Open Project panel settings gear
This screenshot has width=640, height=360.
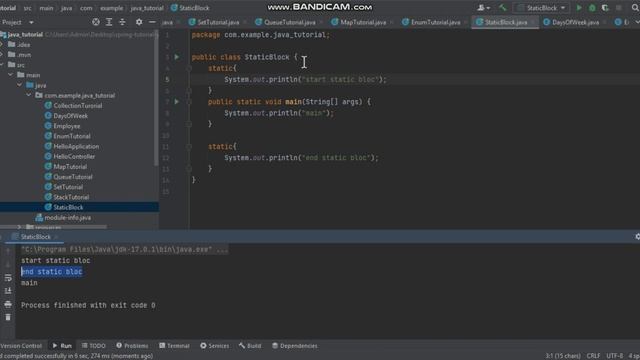139,22
